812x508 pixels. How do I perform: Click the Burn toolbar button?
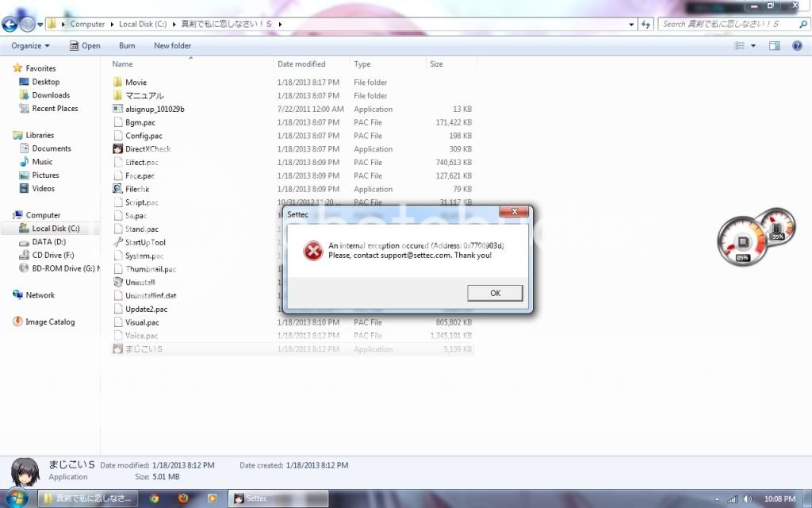(127, 46)
